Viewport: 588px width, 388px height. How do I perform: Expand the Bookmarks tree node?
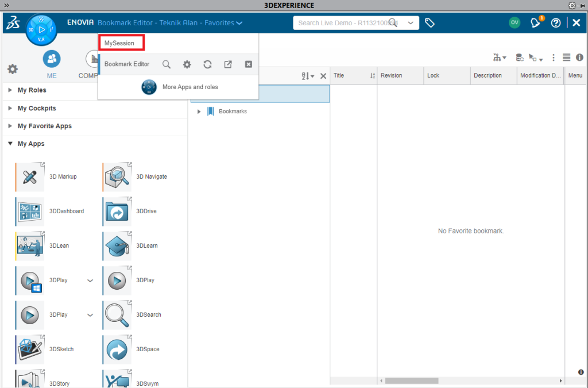coord(199,112)
